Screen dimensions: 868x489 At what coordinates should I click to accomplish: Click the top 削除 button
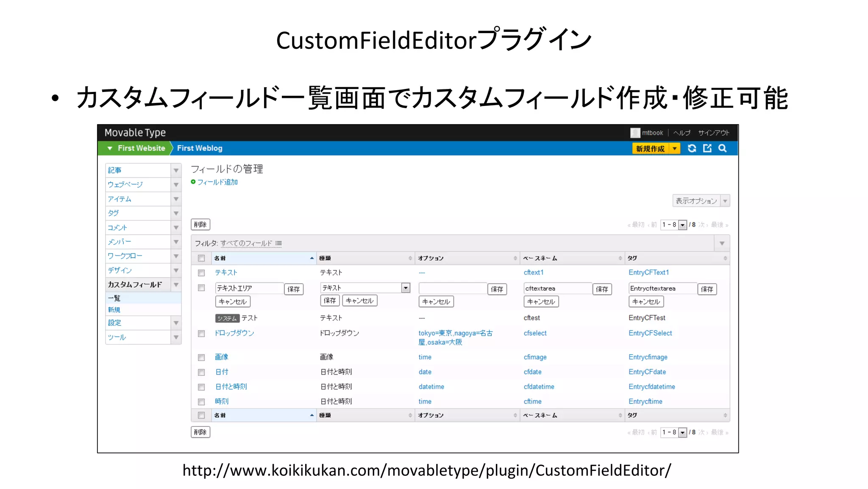point(200,225)
